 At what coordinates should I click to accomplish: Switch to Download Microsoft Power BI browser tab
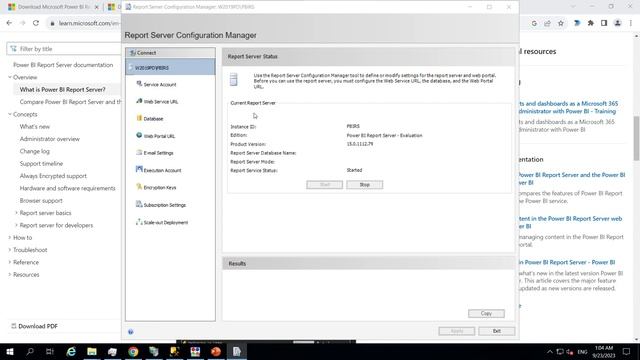point(53,7)
